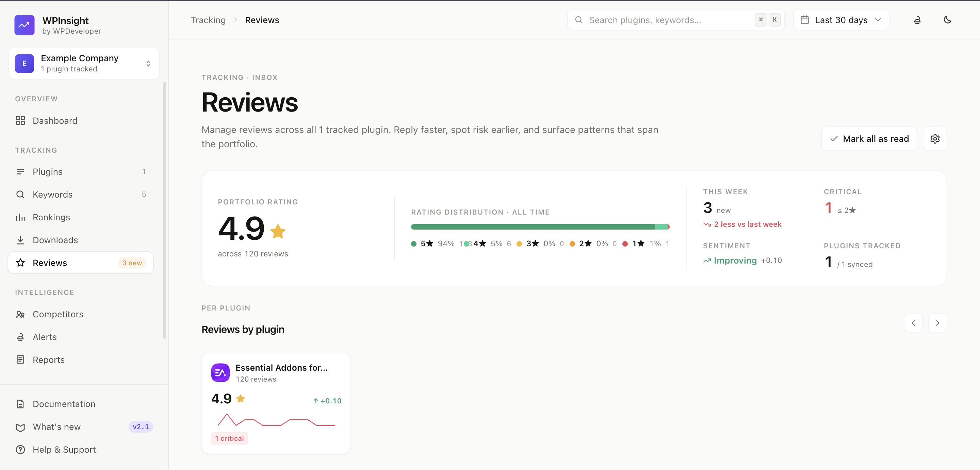The width and height of the screenshot is (980, 470).
Task: Click the portfolio rating gold star
Action: (278, 231)
